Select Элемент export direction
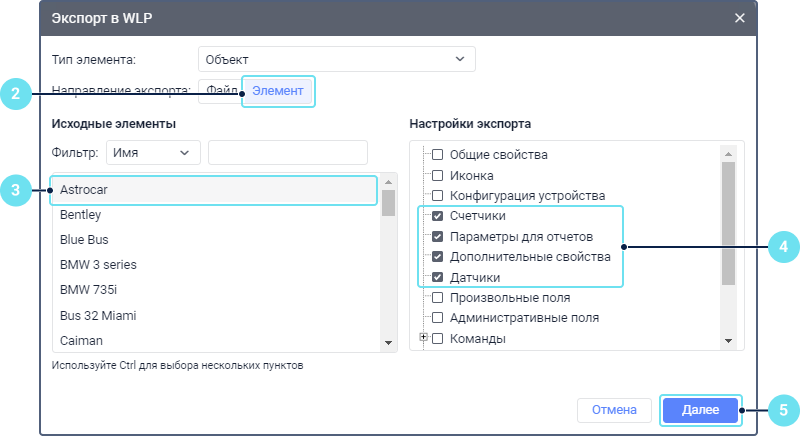800x436 pixels. (x=278, y=92)
